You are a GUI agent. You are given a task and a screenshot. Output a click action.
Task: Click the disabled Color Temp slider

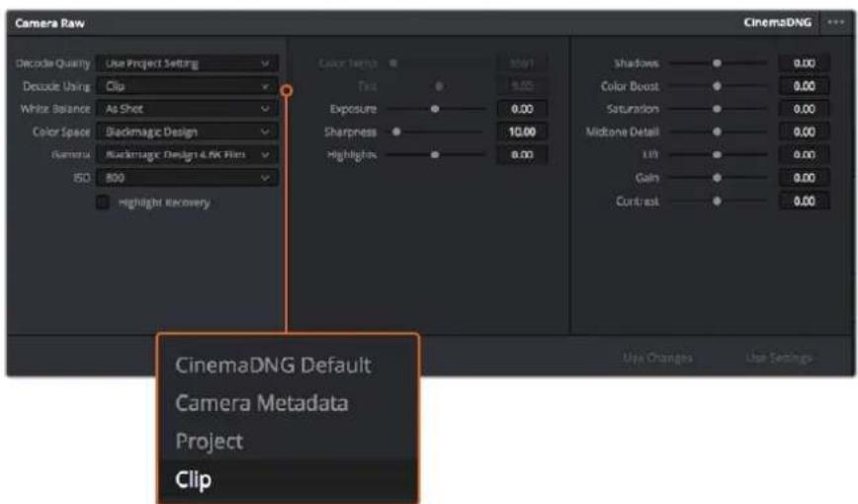point(437,63)
